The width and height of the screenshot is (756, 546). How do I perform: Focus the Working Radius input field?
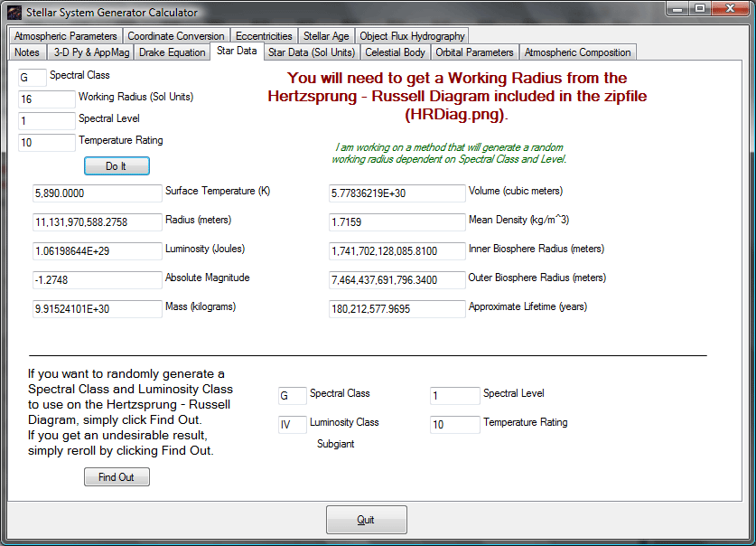[x=47, y=99]
